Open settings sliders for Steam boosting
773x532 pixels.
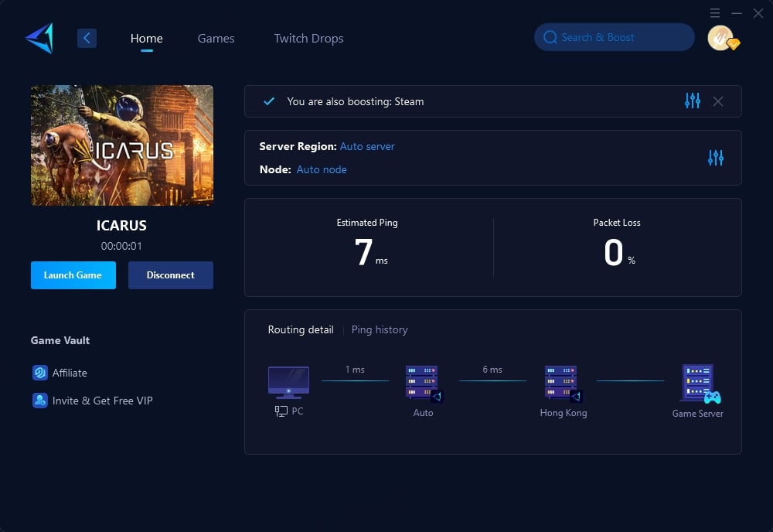click(692, 101)
